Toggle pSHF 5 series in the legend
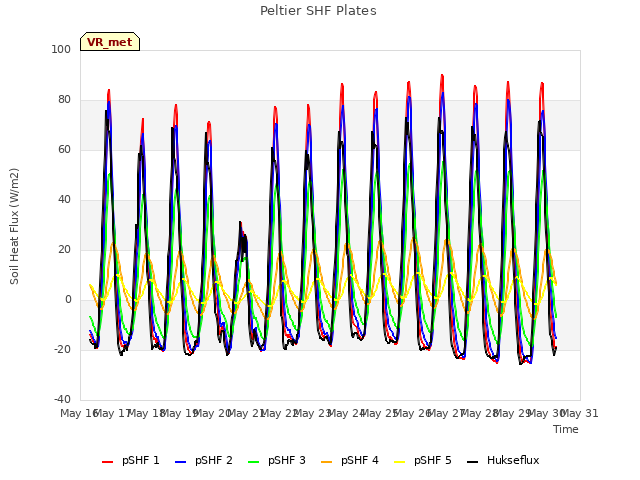 point(423,461)
